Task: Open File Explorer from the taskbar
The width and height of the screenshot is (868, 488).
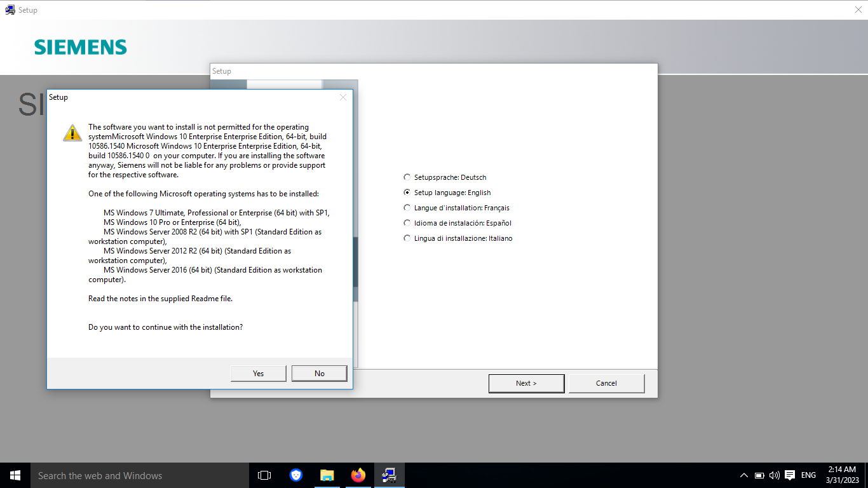Action: tap(327, 475)
